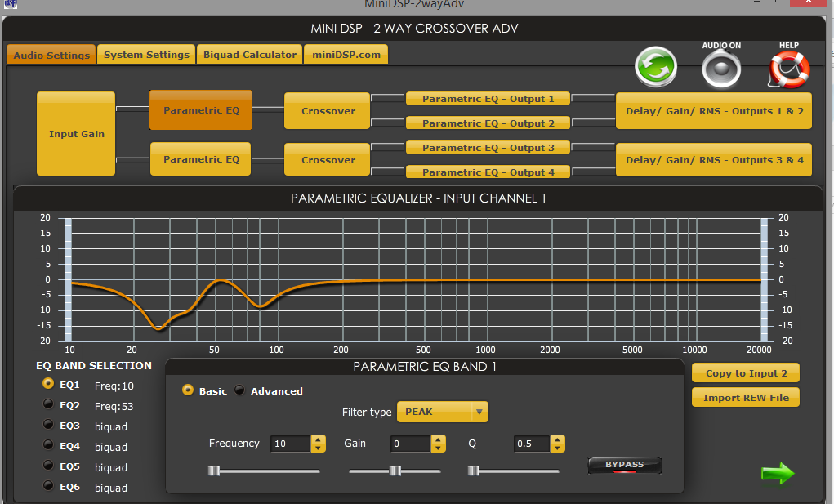Open the Filter type PEAK dropdown

click(443, 412)
